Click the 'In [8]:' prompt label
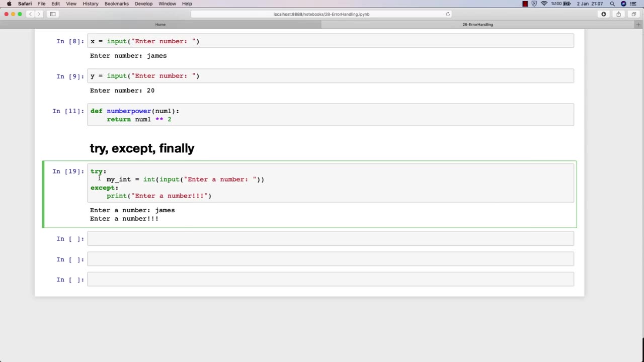This screenshot has width=644, height=362. click(70, 41)
